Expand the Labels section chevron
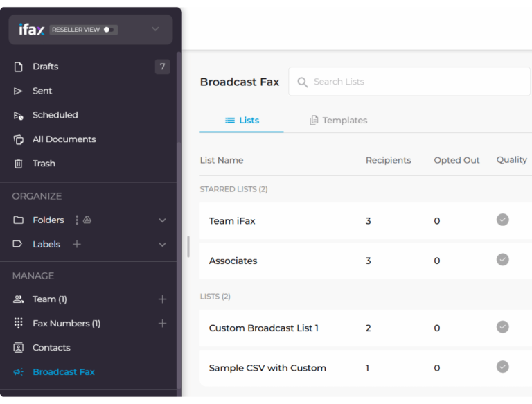The height and width of the screenshot is (404, 532). 162,245
